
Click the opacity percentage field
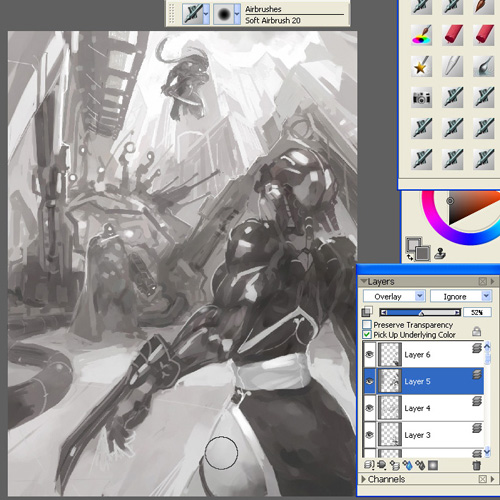click(x=477, y=312)
